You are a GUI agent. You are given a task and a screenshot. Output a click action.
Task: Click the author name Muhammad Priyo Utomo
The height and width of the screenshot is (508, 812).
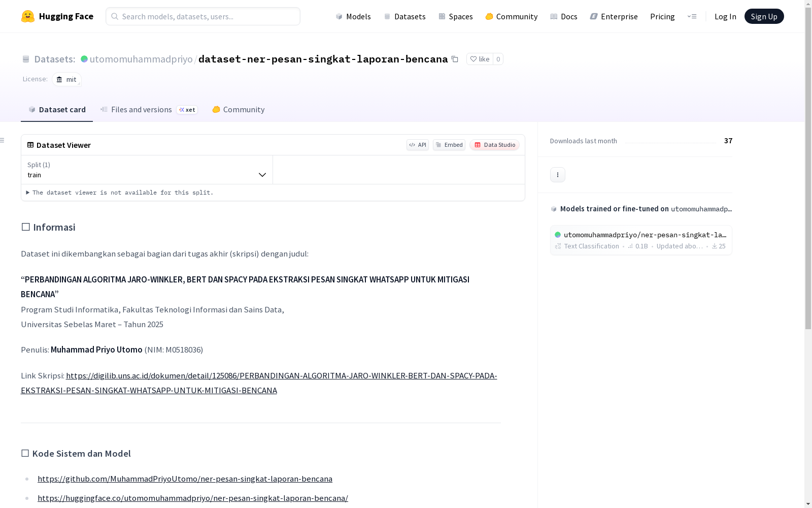[x=96, y=350]
